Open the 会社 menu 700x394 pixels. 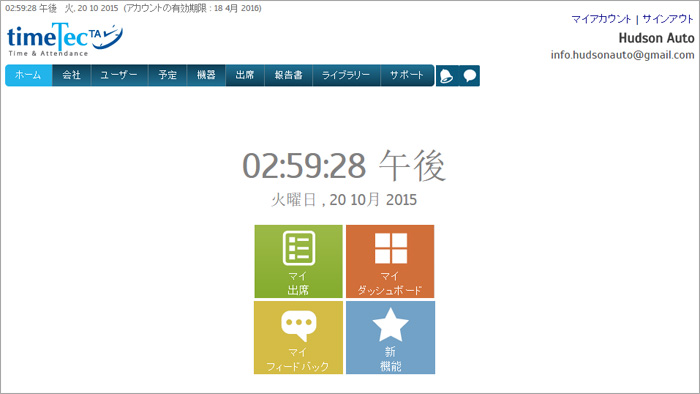[x=71, y=75]
